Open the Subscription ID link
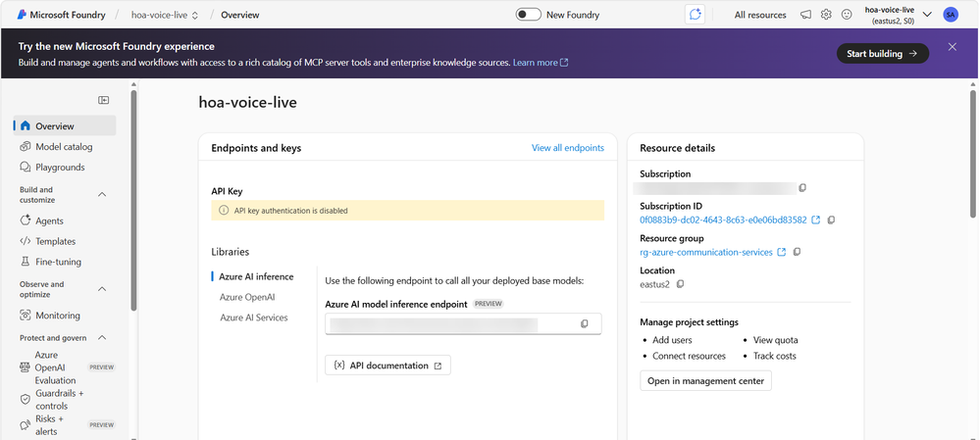Viewport: 980px width, 440px height. click(x=723, y=220)
